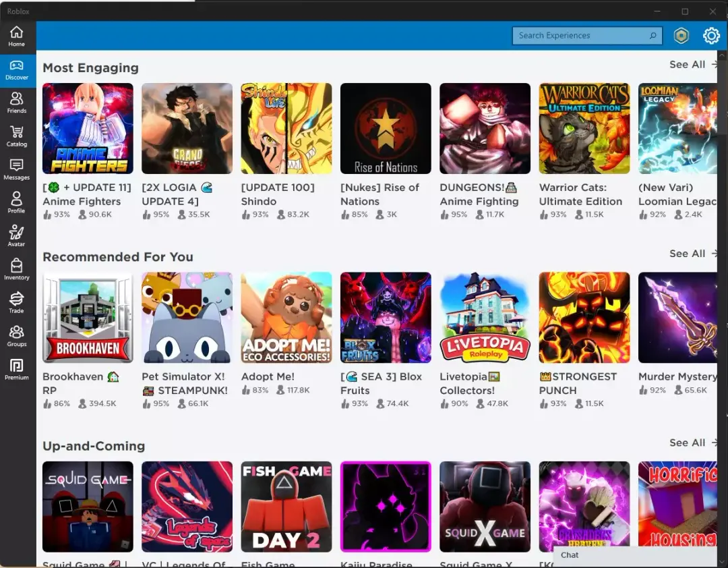This screenshot has height=568, width=728.
Task: Click the search magnifier icon
Action: click(x=653, y=35)
